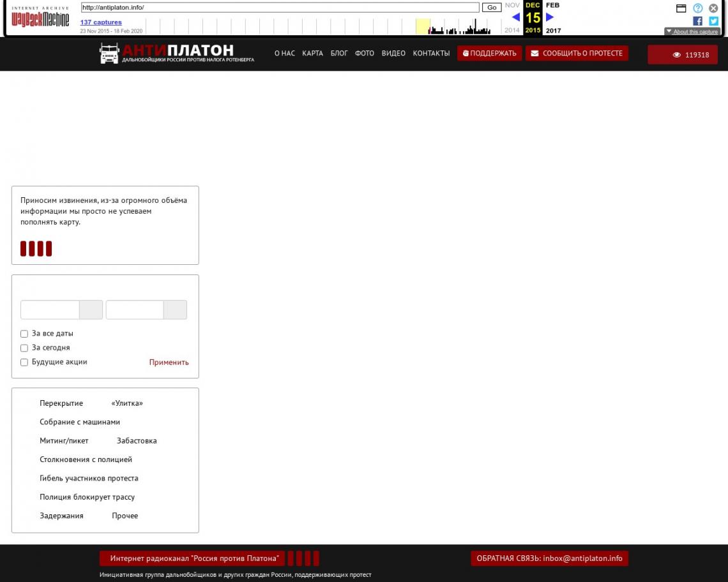Select the '«Улитка»' filter

[x=127, y=403]
